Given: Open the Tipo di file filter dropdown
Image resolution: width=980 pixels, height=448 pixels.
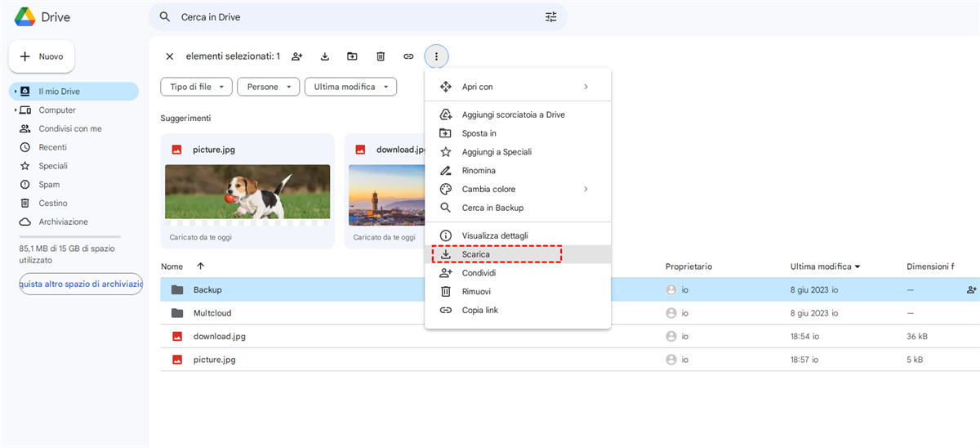Looking at the screenshot, I should [197, 87].
